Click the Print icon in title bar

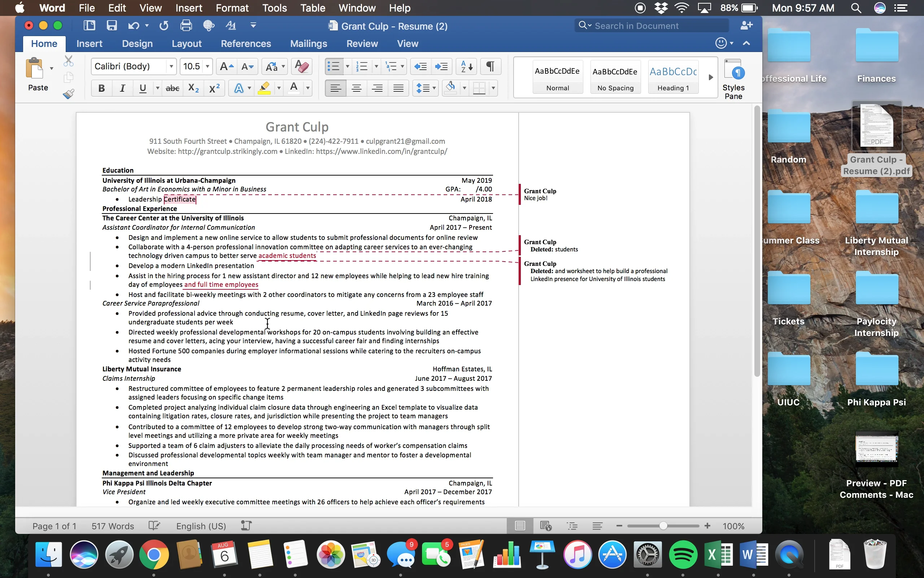186,26
